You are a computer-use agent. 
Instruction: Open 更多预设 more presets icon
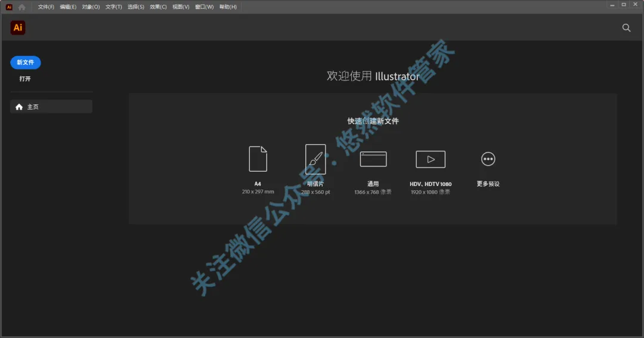tap(488, 159)
